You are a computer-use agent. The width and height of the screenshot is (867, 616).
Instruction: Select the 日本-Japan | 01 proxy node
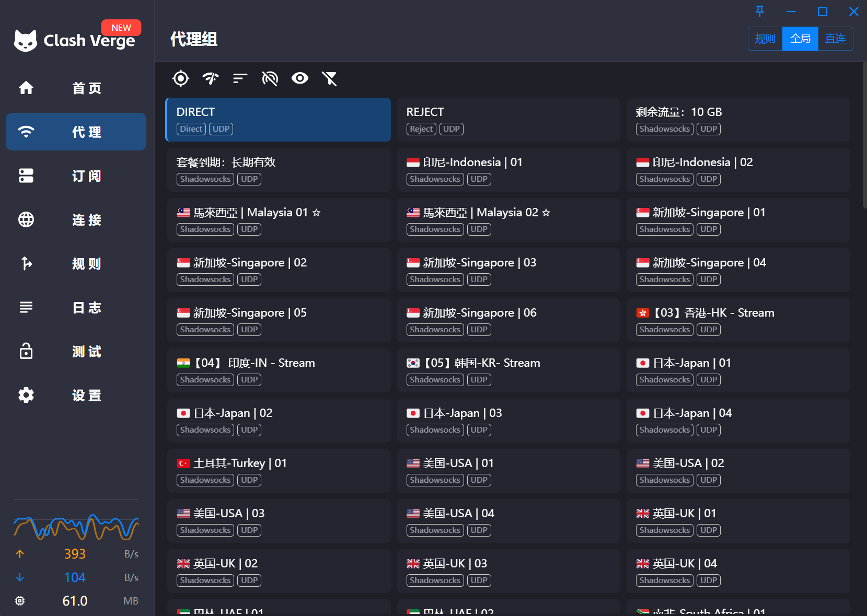point(738,370)
